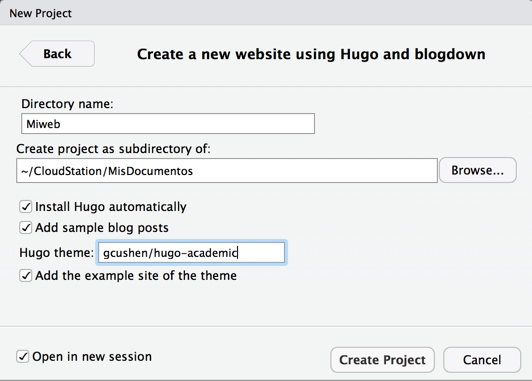Click the Directory name: label
Image resolution: width=532 pixels, height=381 pixels.
tap(67, 104)
